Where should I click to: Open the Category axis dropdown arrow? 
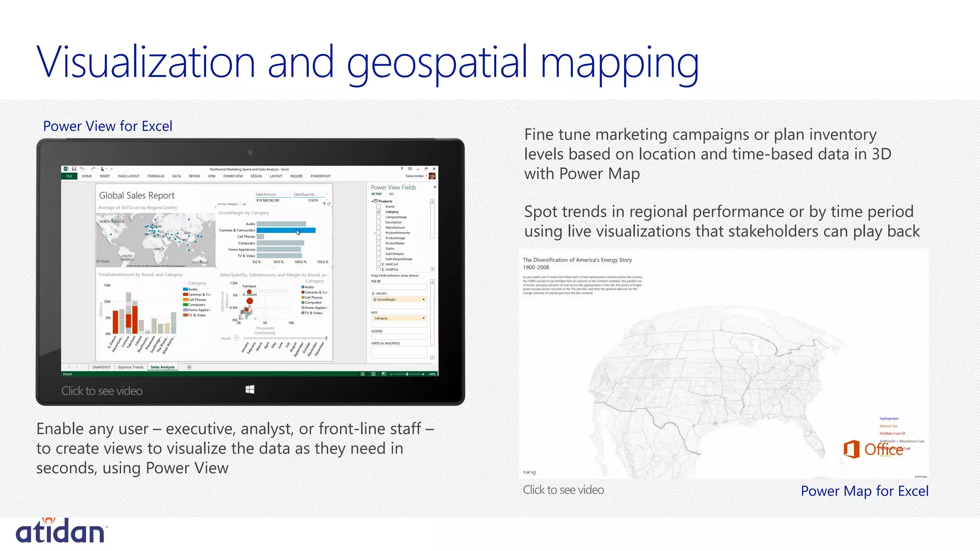(423, 318)
